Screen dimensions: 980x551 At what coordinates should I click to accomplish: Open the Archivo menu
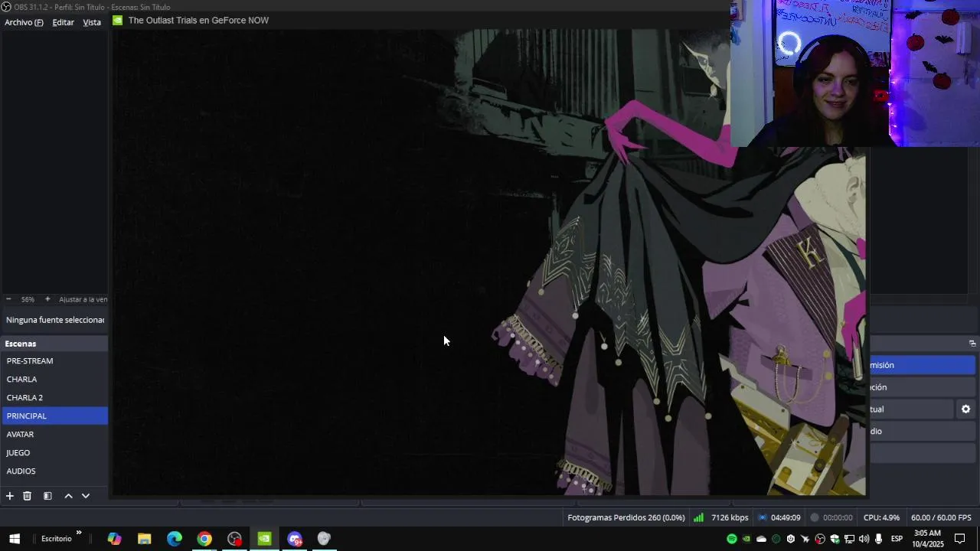24,22
